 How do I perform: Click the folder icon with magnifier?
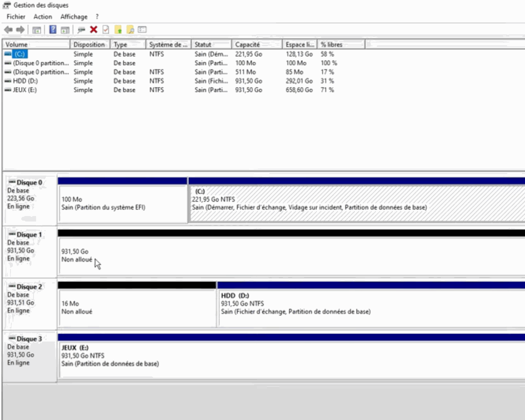coord(130,30)
